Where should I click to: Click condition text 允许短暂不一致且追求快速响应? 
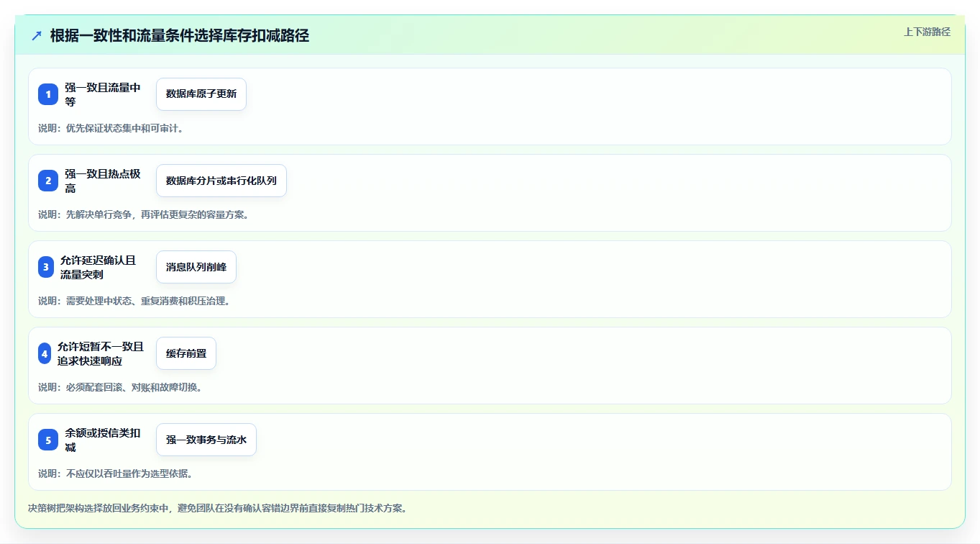(101, 353)
